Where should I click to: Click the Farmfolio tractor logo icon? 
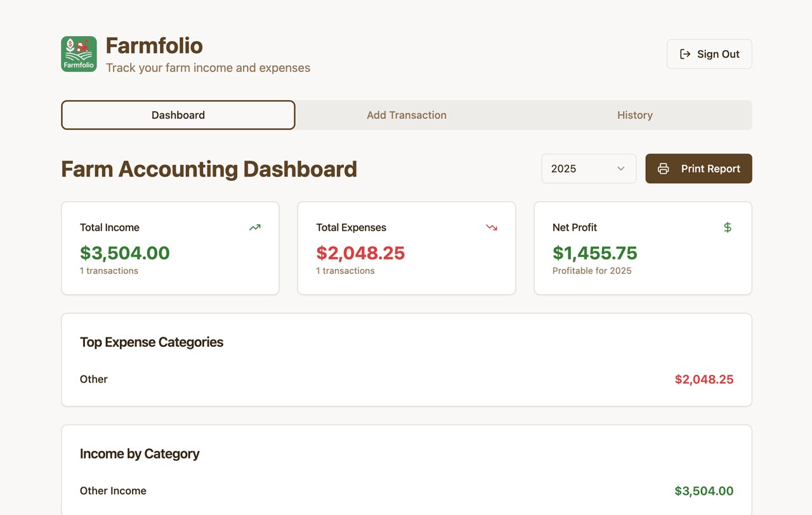[79, 54]
